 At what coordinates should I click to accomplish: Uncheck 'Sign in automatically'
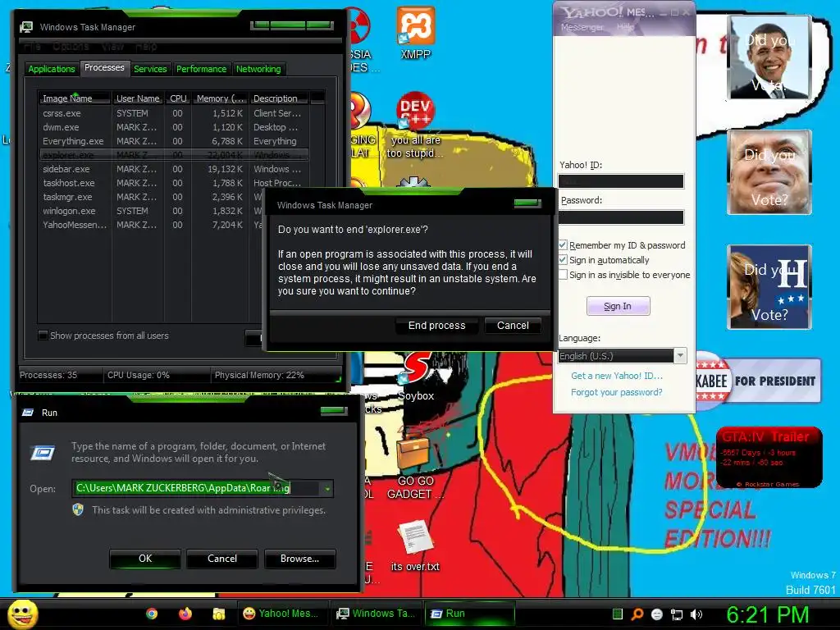point(563,260)
